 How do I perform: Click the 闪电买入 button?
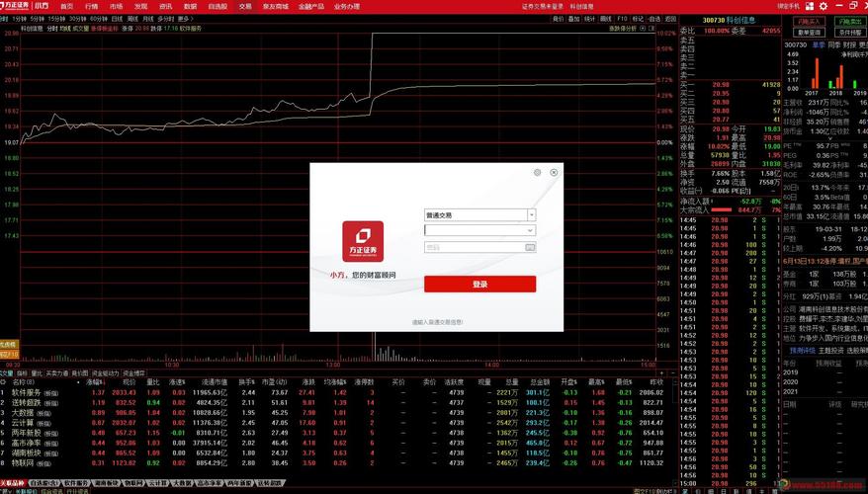point(809,22)
